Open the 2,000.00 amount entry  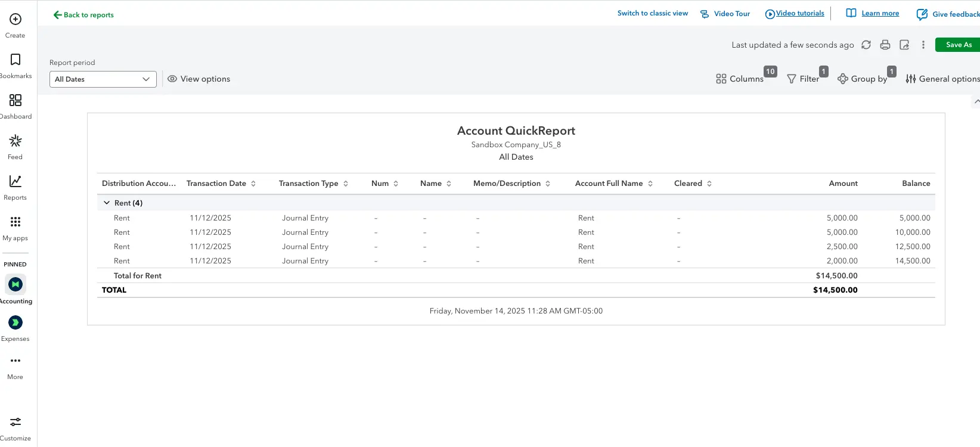tap(842, 261)
